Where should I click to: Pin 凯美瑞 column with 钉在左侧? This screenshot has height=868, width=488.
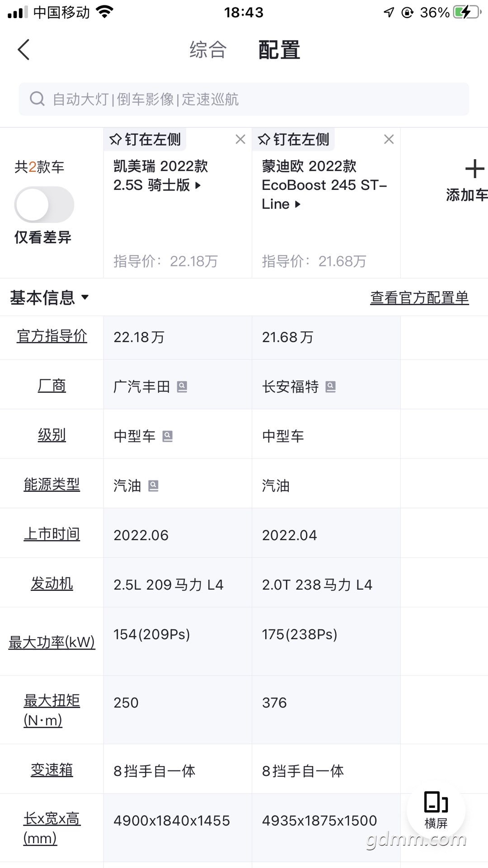pos(145,139)
